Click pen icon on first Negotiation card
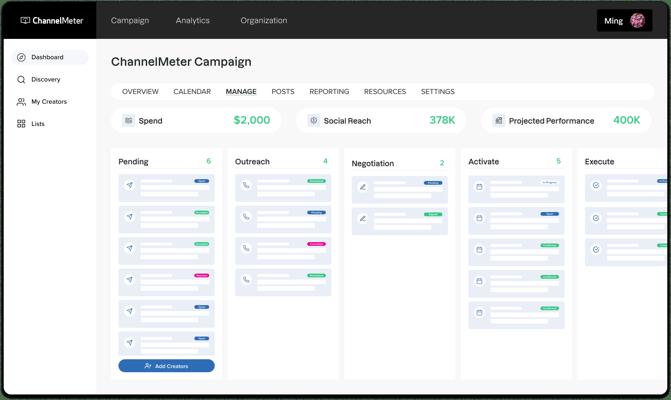Screen dimensions: 671x400 point(363,187)
